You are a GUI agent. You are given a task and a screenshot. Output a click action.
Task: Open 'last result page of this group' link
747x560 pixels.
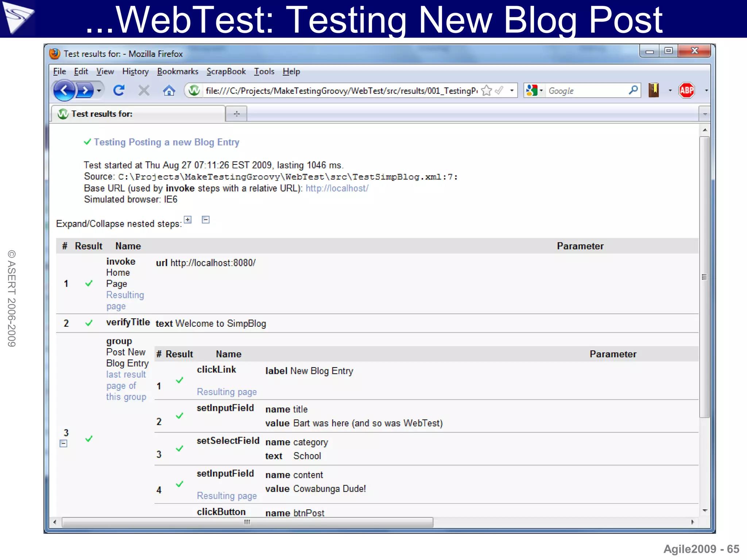click(126, 386)
